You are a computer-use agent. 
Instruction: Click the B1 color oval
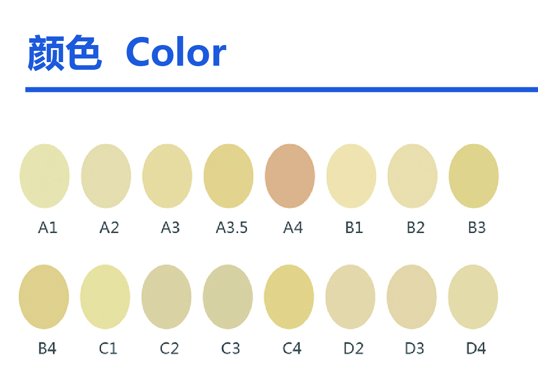click(351, 176)
